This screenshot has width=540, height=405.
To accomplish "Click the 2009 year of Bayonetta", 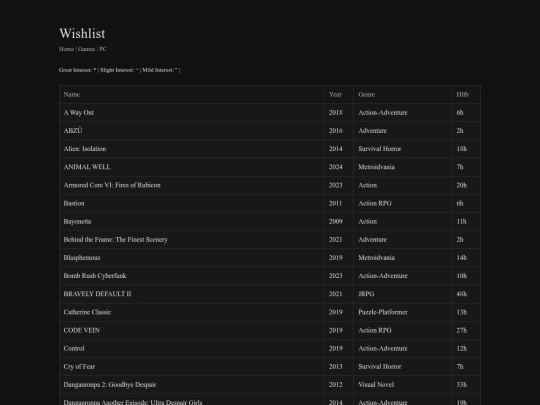I will coord(335,221).
